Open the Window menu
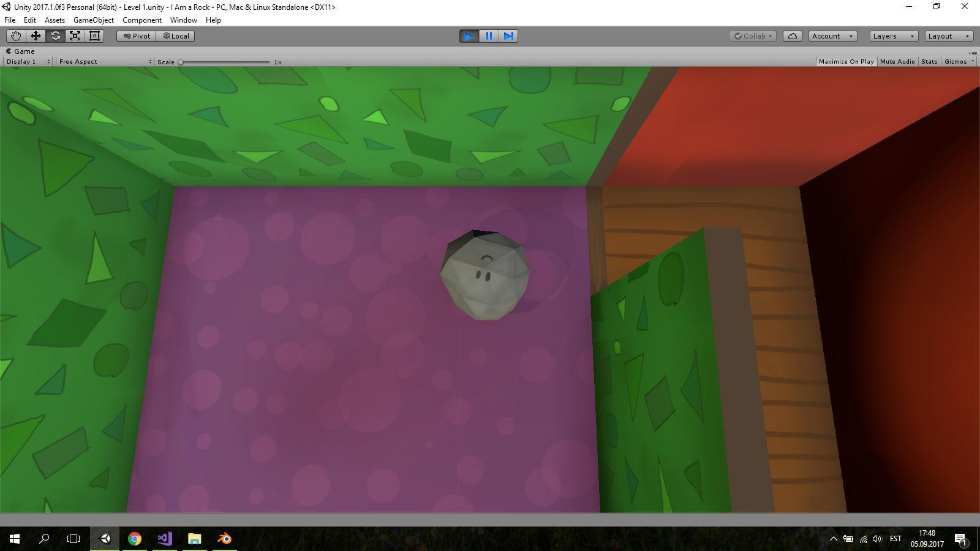The width and height of the screenshot is (980, 551). [184, 20]
